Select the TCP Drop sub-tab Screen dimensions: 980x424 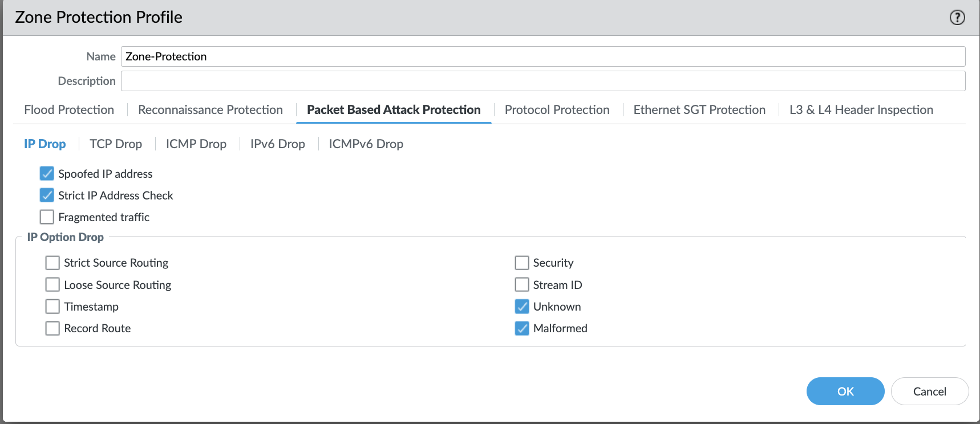[x=116, y=144]
